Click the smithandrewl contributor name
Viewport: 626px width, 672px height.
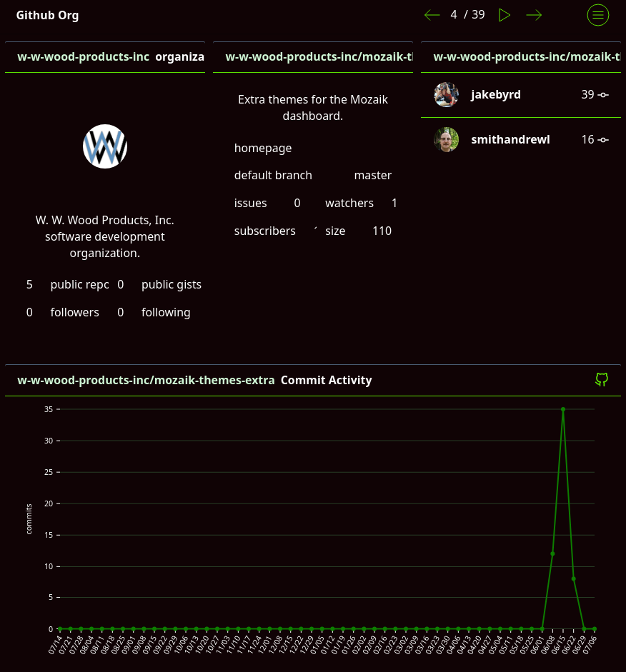(x=510, y=140)
